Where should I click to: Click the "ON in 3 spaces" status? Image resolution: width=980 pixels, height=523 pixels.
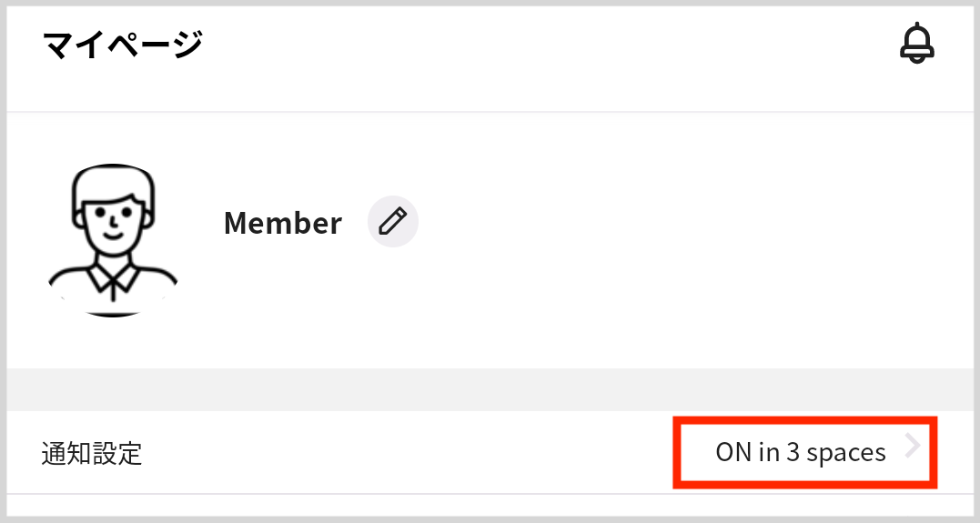point(801,452)
